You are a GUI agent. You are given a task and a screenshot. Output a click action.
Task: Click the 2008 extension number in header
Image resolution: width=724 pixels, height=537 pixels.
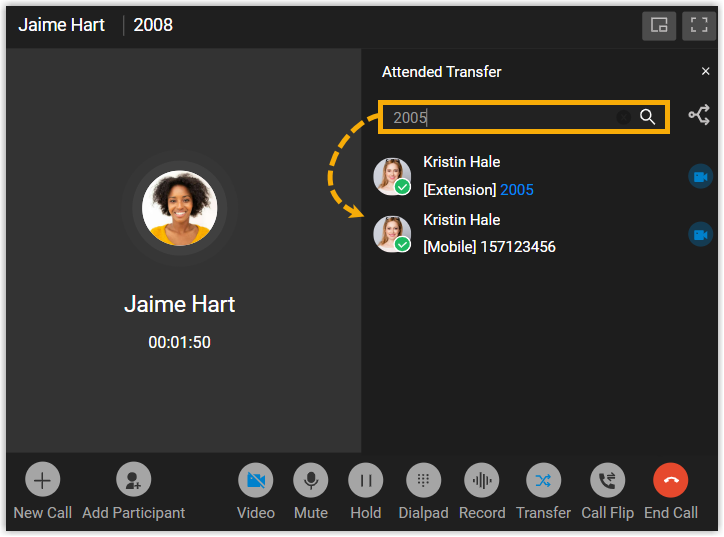(153, 25)
